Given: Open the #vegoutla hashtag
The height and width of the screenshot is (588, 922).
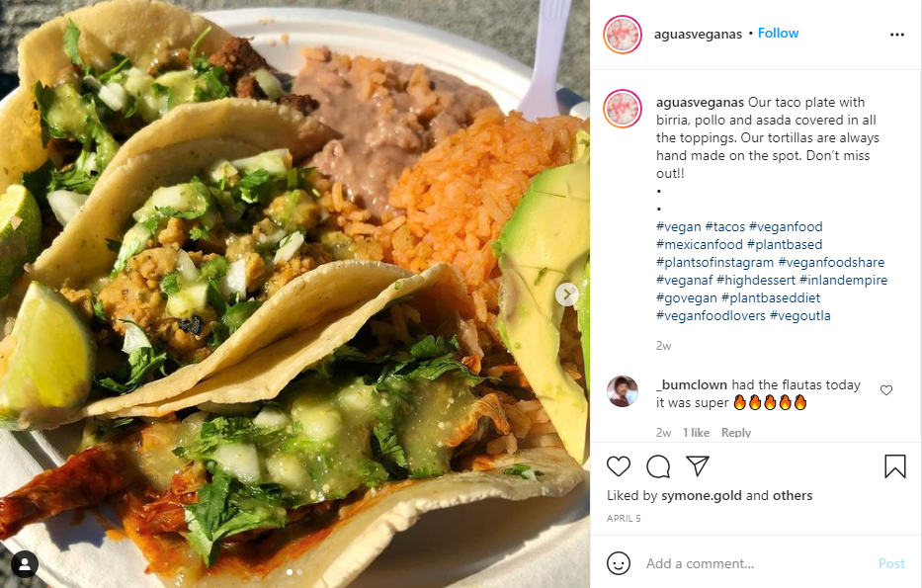Looking at the screenshot, I should click(799, 316).
